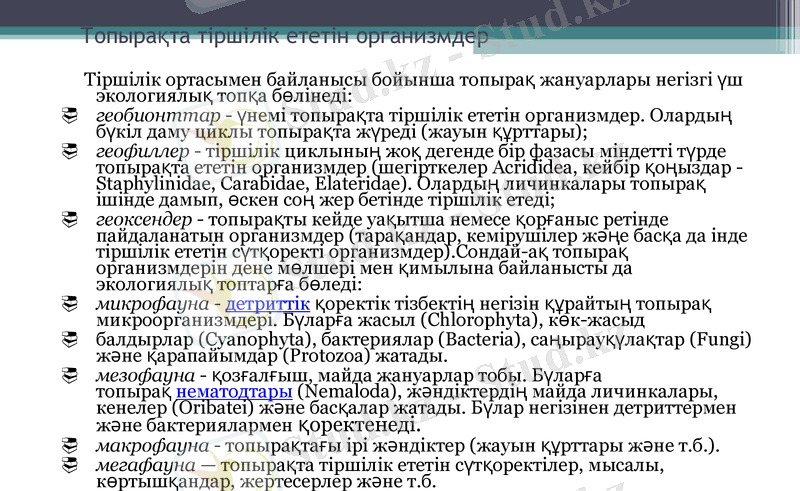This screenshot has height=491, width=800.
Task: Click the word Acrididea
Action: point(535,168)
